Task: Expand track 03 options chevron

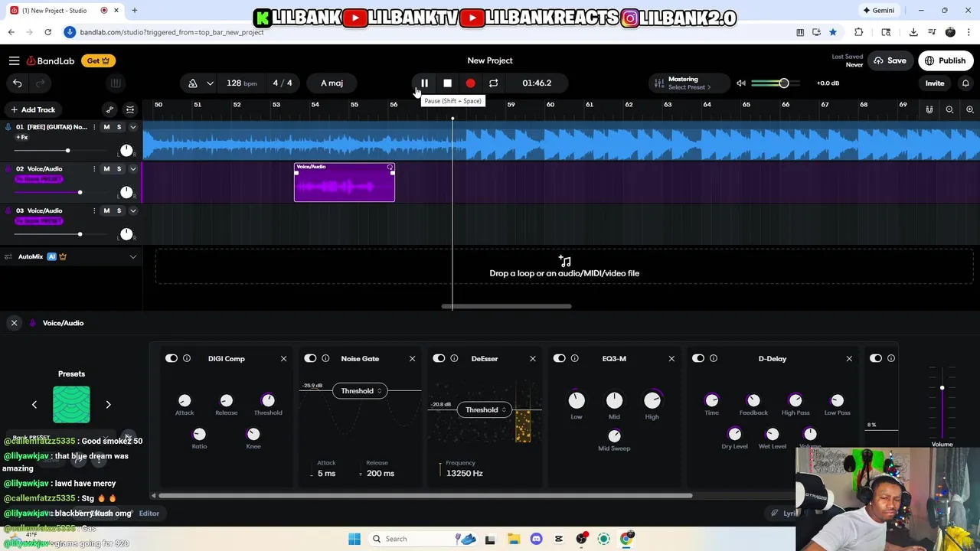Action: (x=132, y=210)
